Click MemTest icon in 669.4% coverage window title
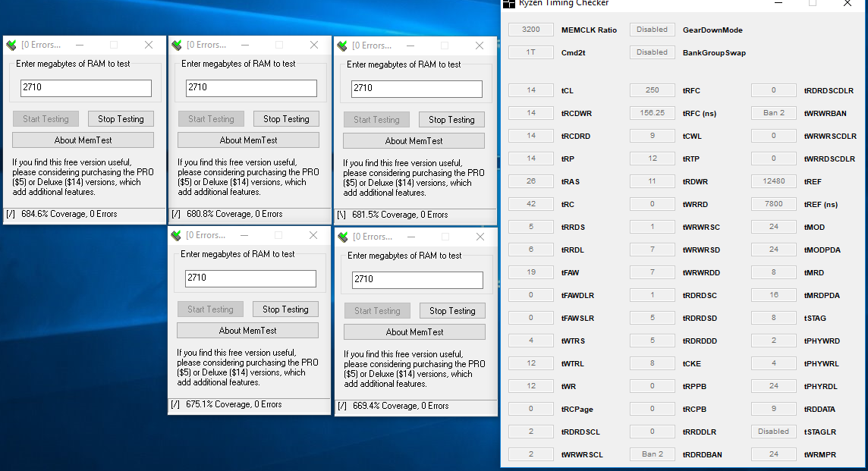Viewport: 868px width, 471px height. 343,237
